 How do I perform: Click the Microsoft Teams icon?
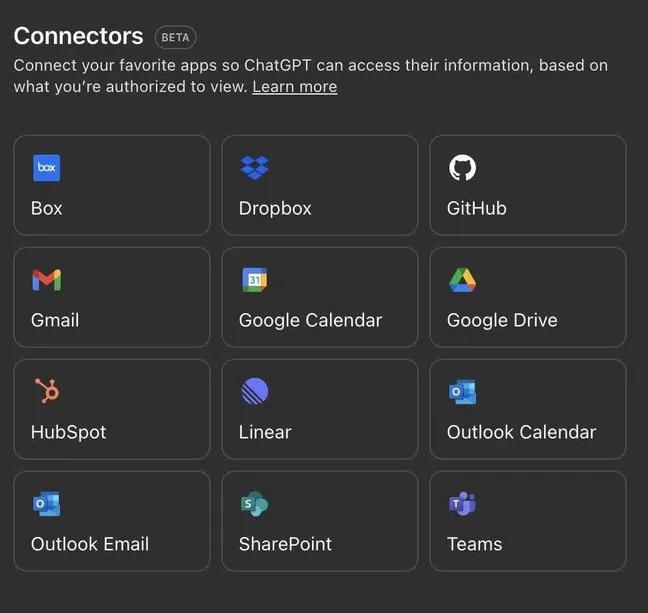(x=462, y=504)
